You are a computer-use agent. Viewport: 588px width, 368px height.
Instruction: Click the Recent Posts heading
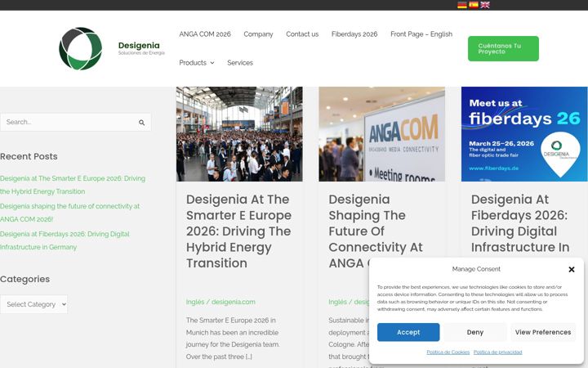29,156
